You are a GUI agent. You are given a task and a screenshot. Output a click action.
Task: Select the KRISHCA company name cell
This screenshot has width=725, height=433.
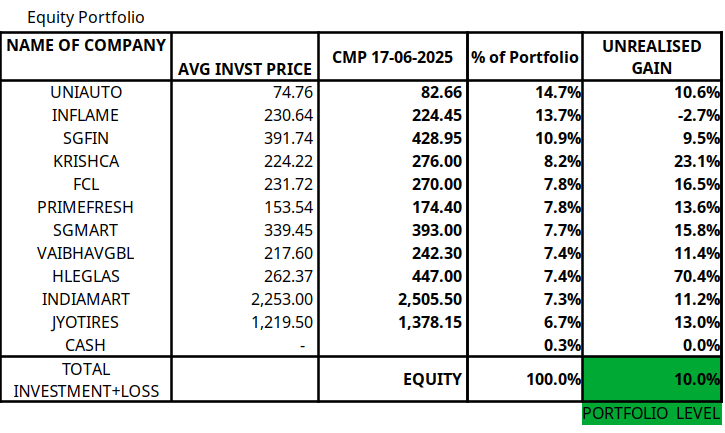click(x=86, y=161)
